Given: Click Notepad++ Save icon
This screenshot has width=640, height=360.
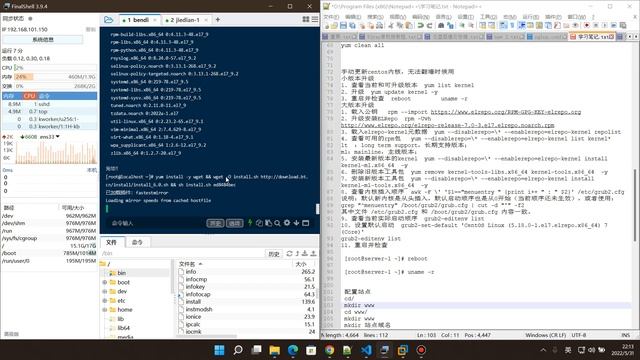Looking at the screenshot, I should coord(343,26).
